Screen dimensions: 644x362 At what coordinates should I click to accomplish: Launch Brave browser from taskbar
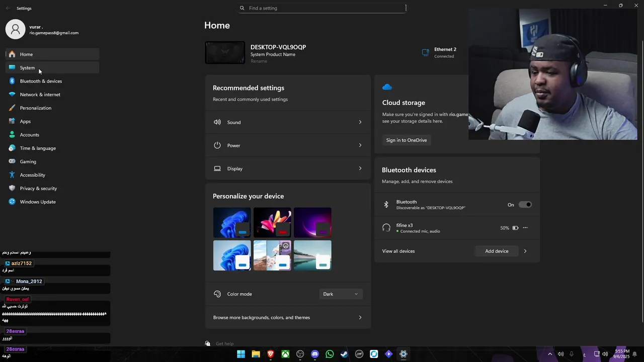click(271, 354)
